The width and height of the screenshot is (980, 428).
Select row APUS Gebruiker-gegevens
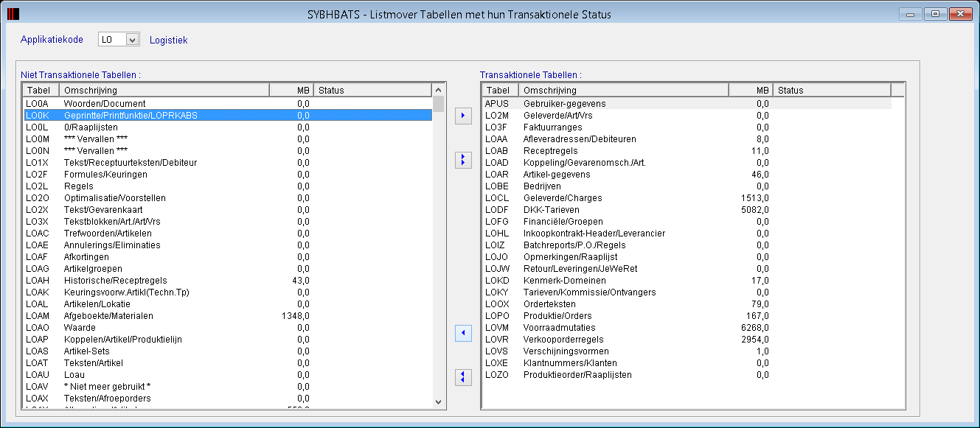pyautogui.click(x=687, y=103)
